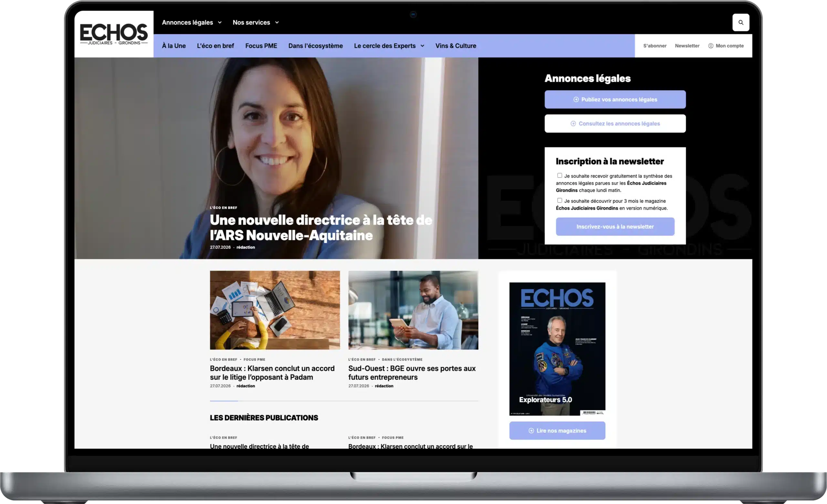Expand Le cercle des Experts chevron
This screenshot has width=827, height=504.
click(422, 46)
